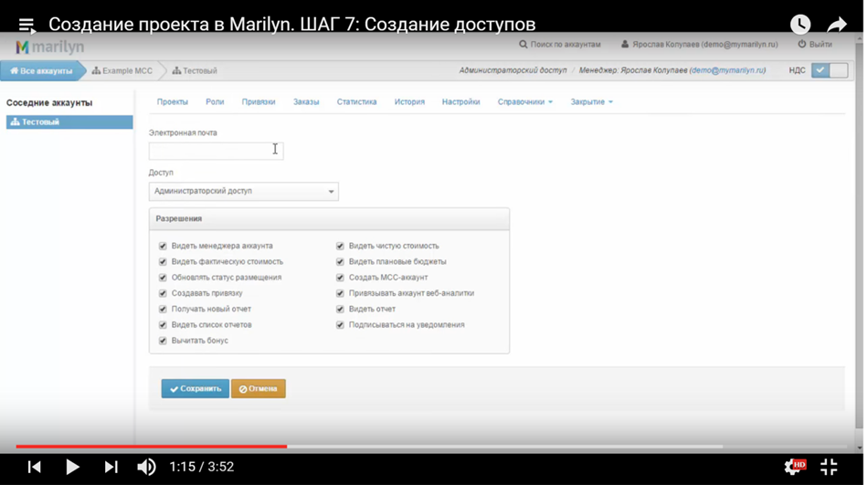Click the Отмена button
The width and height of the screenshot is (868, 485).
tap(259, 389)
